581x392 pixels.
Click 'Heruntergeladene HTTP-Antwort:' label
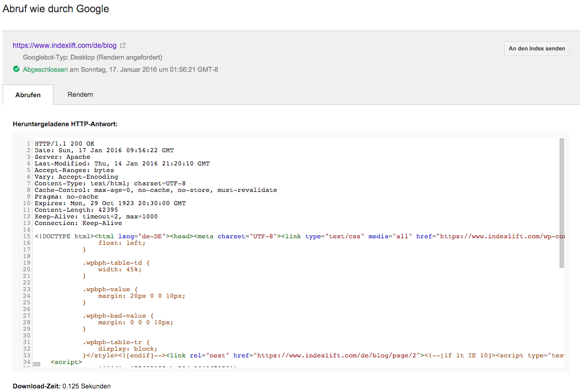[x=65, y=124]
